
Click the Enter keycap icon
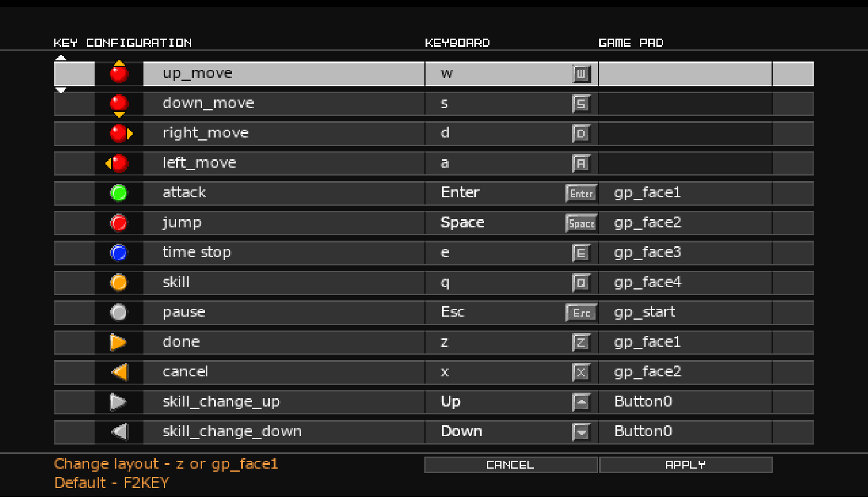[x=582, y=194]
